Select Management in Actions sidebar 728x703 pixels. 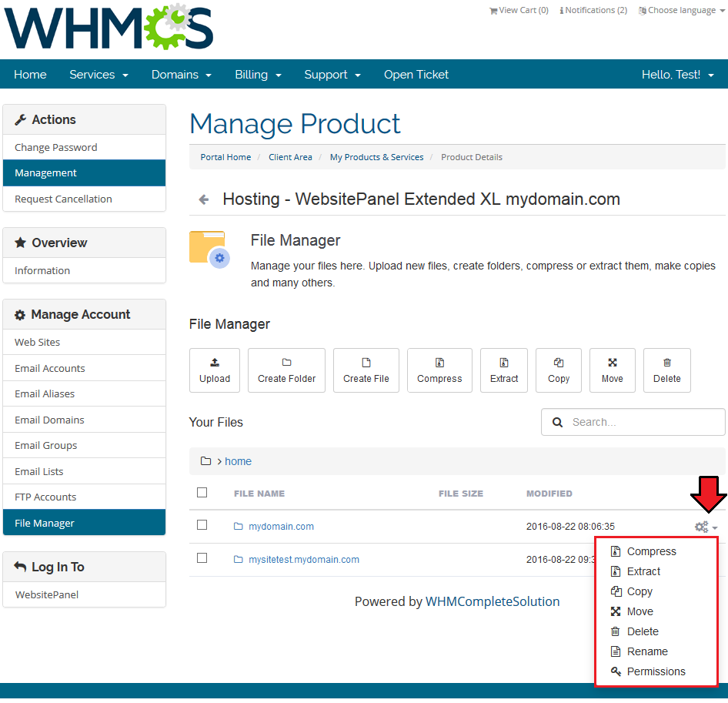click(84, 172)
